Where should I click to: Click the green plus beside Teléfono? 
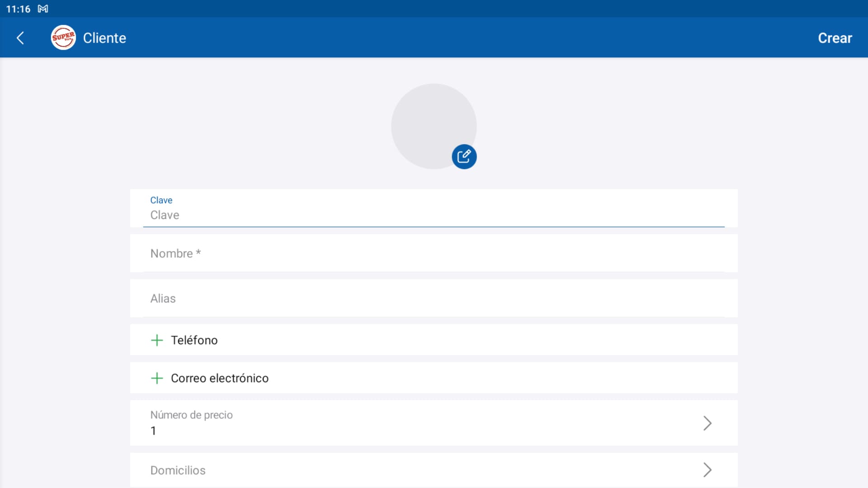(x=157, y=340)
